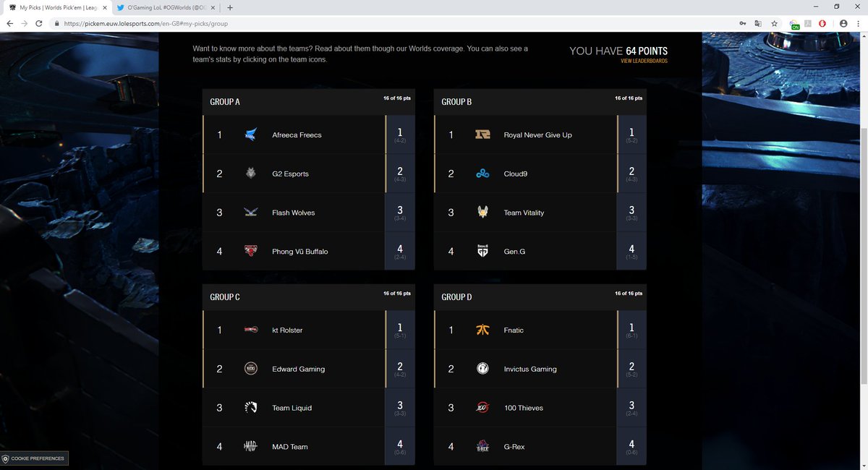Switch to the O'Gaming LoL Twitter tab
The image size is (868, 470).
pos(165,7)
